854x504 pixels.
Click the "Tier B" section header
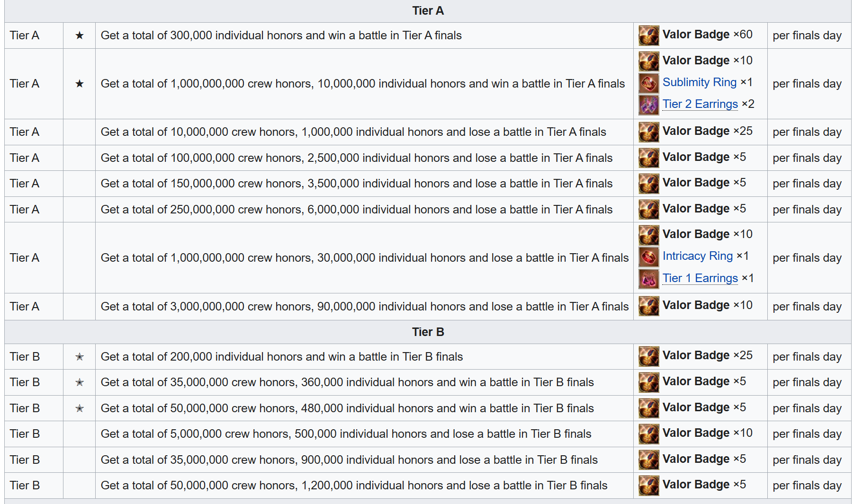tap(428, 332)
